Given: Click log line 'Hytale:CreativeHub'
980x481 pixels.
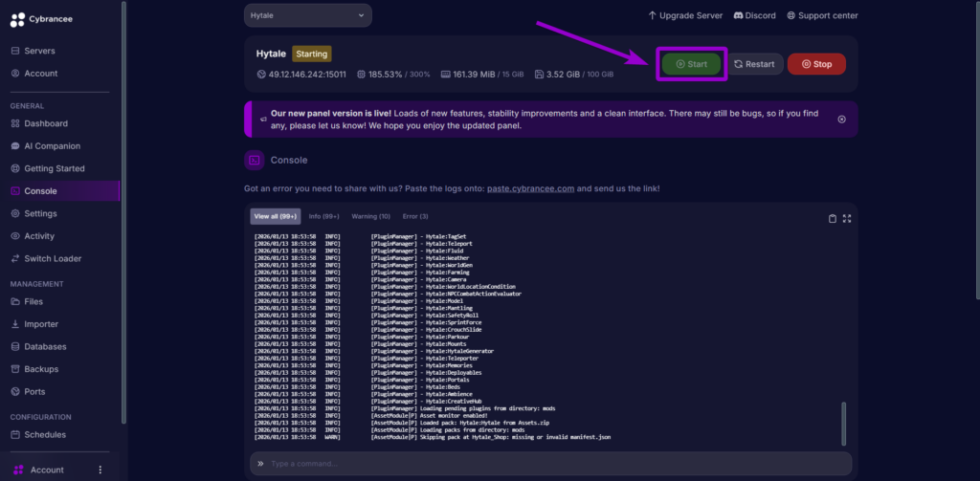Looking at the screenshot, I should tap(367, 401).
